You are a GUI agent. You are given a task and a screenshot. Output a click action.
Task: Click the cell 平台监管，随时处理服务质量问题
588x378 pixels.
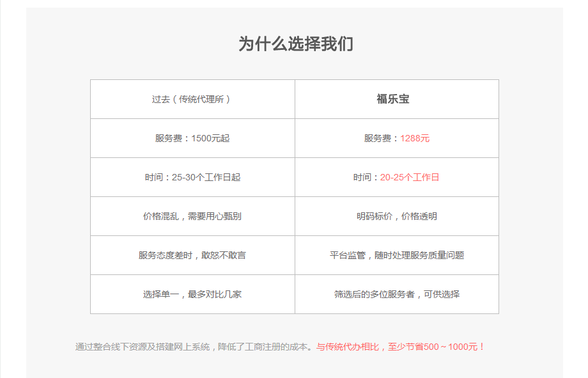click(397, 255)
